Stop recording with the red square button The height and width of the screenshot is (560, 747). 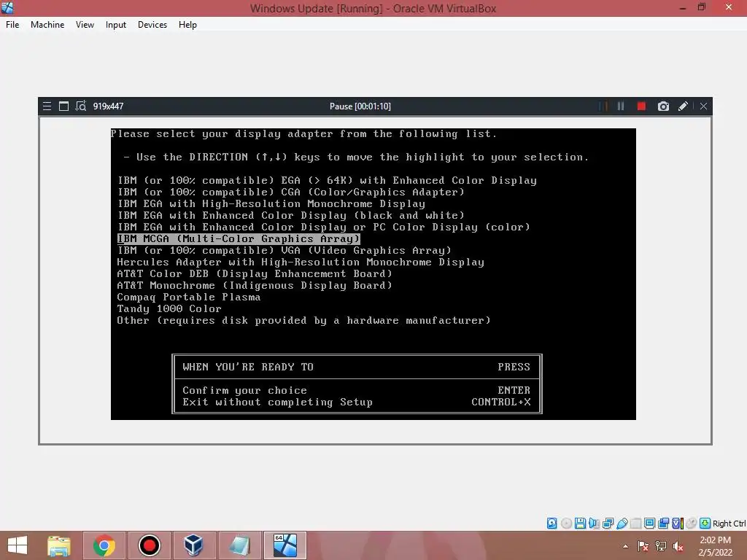click(x=641, y=106)
